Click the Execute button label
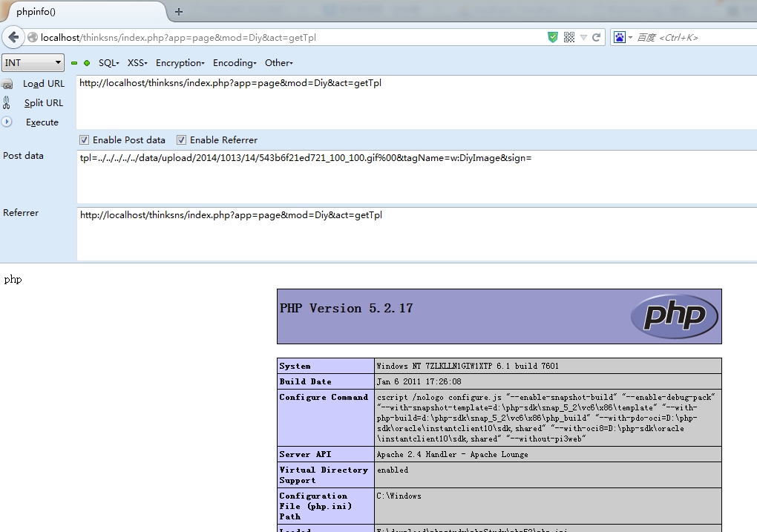This screenshot has height=532, width=757. 42,122
